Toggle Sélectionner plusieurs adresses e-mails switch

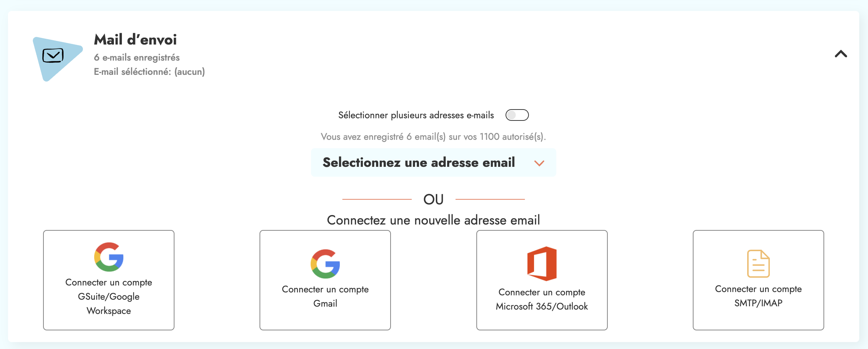click(517, 115)
